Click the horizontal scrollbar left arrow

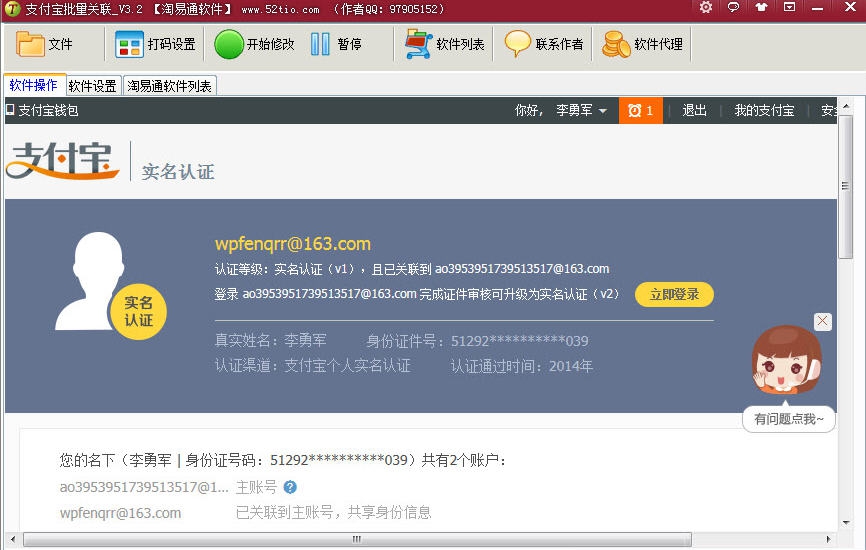[x=13, y=539]
